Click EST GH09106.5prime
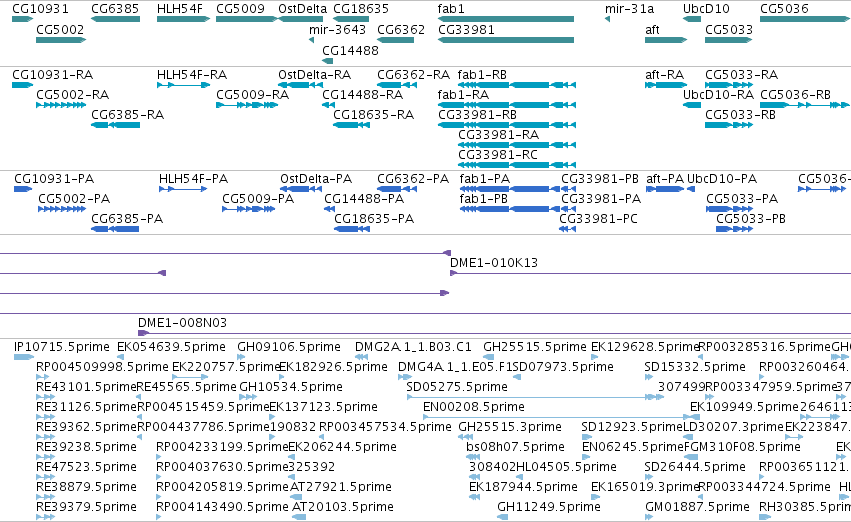Screen dimensions: 851x522 289,347
